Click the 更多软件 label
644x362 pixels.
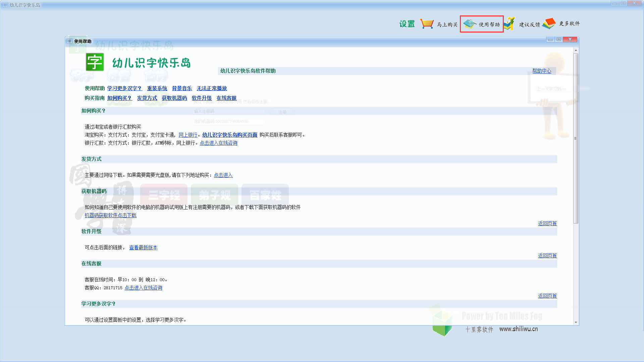tap(569, 23)
